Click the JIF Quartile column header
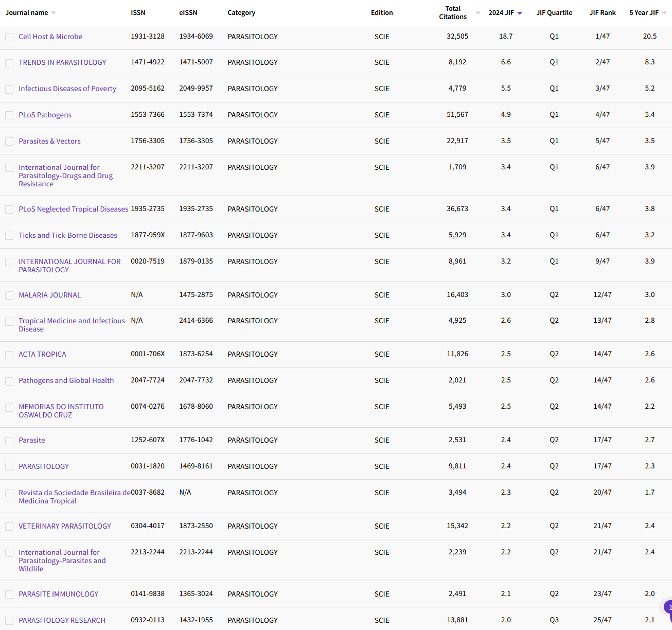Screen dimensions: 672x630 (x=554, y=13)
